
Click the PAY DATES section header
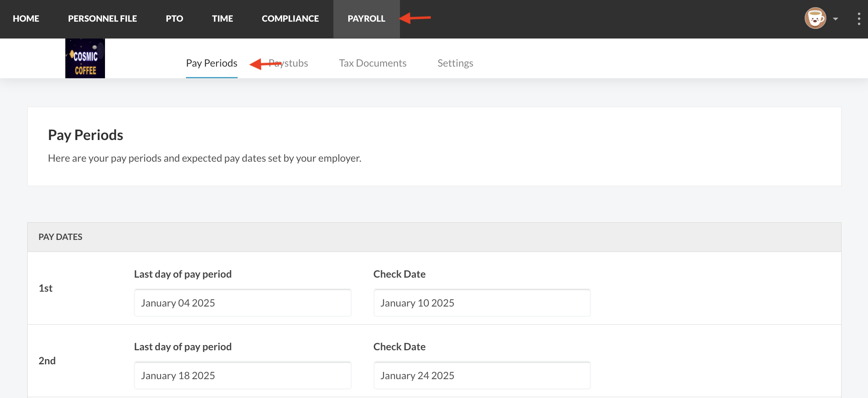(x=61, y=237)
